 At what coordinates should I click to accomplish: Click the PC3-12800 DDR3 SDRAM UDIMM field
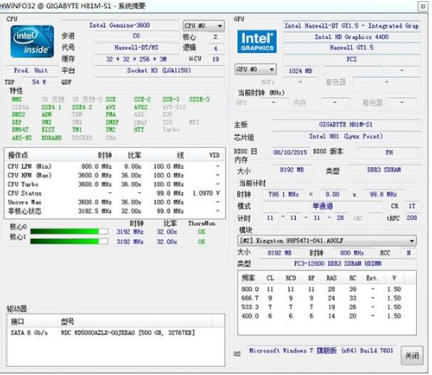coord(338,264)
